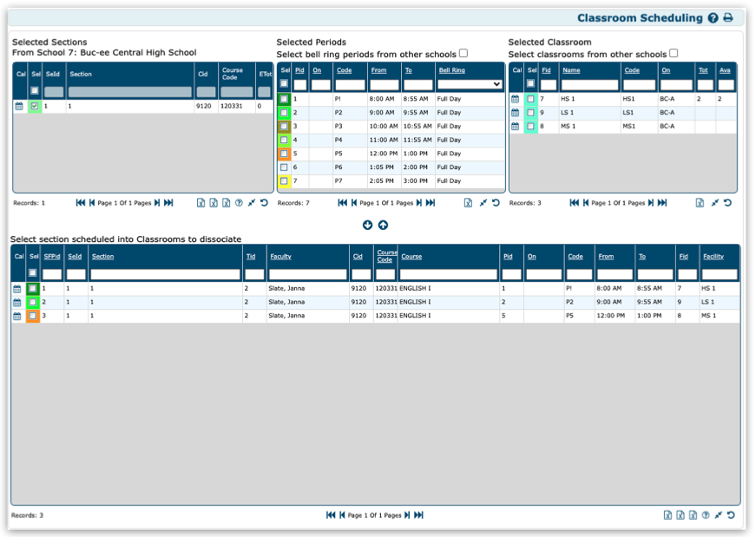756x537 pixels.
Task: Go to last page in Selected Classroom grid
Action: click(x=662, y=203)
